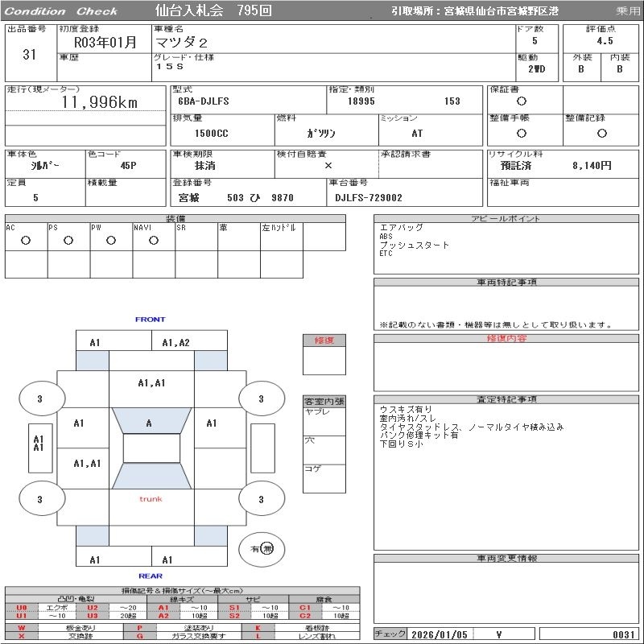The width and height of the screenshot is (644, 644).
Task: Click the mileage value 11,996km
Action: [x=100, y=102]
